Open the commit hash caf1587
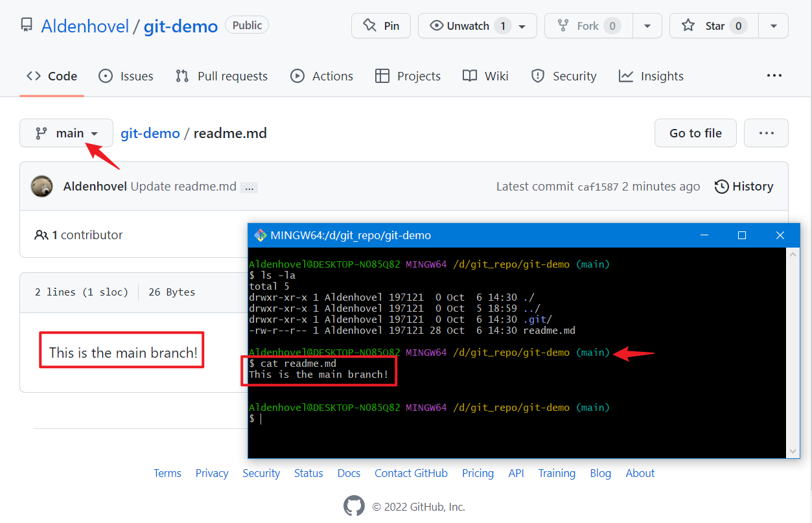 [597, 187]
